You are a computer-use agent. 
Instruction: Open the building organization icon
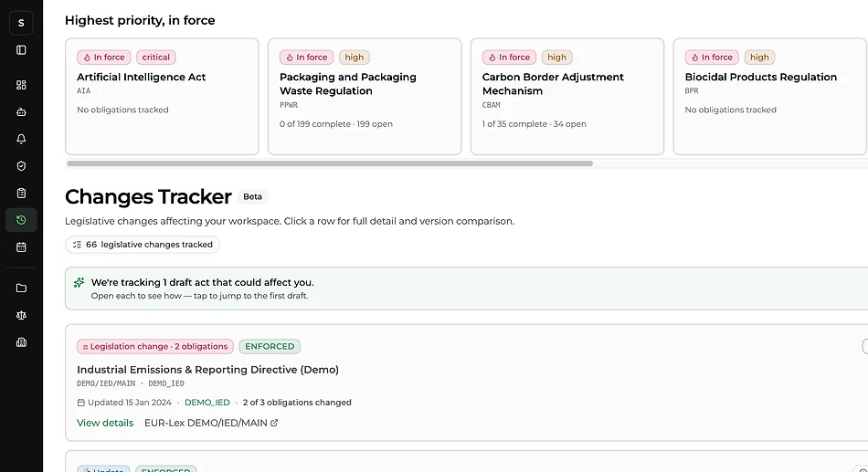(21, 342)
